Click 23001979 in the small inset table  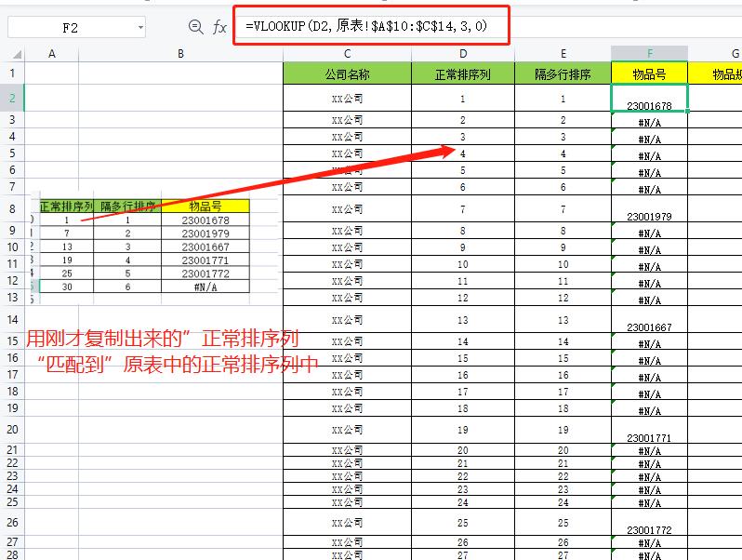[x=205, y=233]
